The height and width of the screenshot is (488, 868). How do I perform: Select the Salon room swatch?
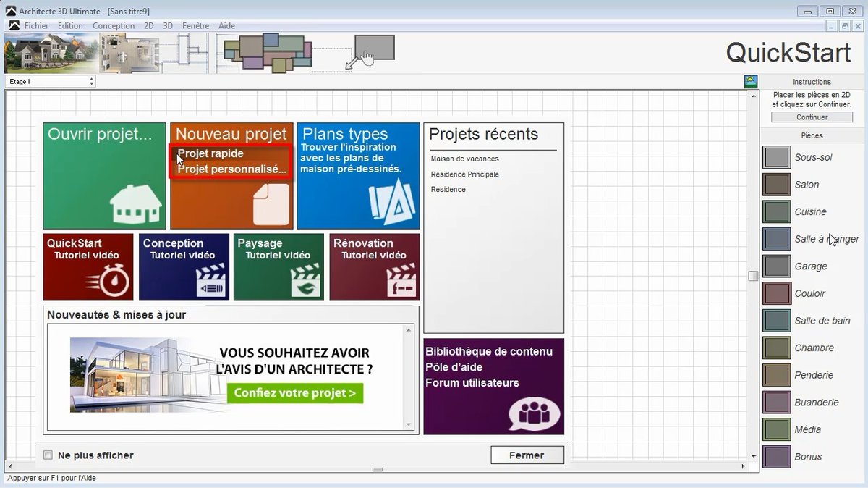[777, 185]
